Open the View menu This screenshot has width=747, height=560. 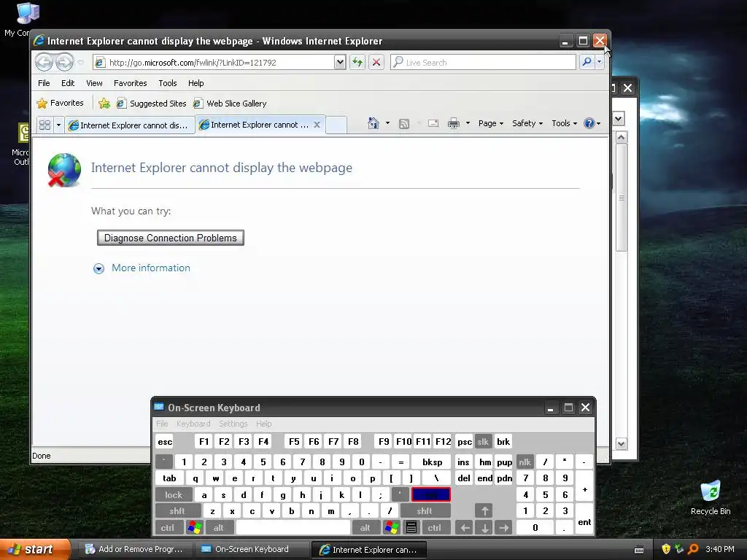click(94, 83)
